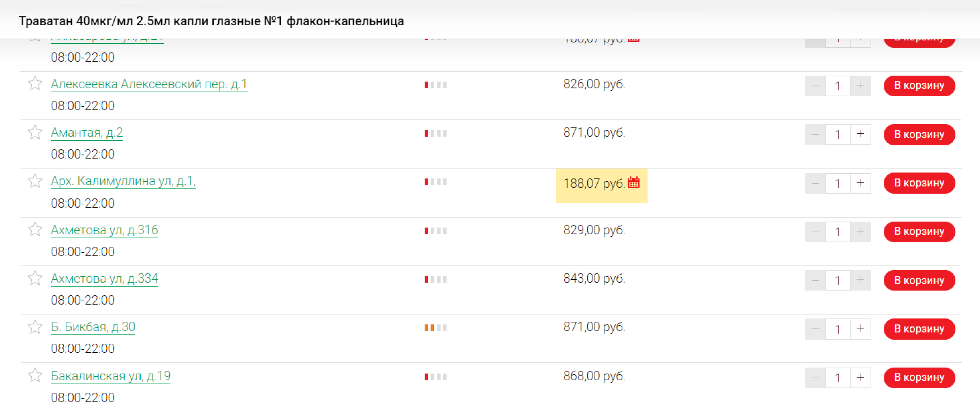
Task: Click hours 08:00-22:00 under Бакалинская ул
Action: click(x=82, y=398)
